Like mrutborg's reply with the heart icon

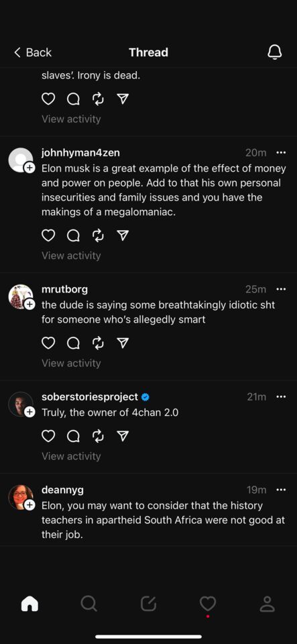pos(48,343)
